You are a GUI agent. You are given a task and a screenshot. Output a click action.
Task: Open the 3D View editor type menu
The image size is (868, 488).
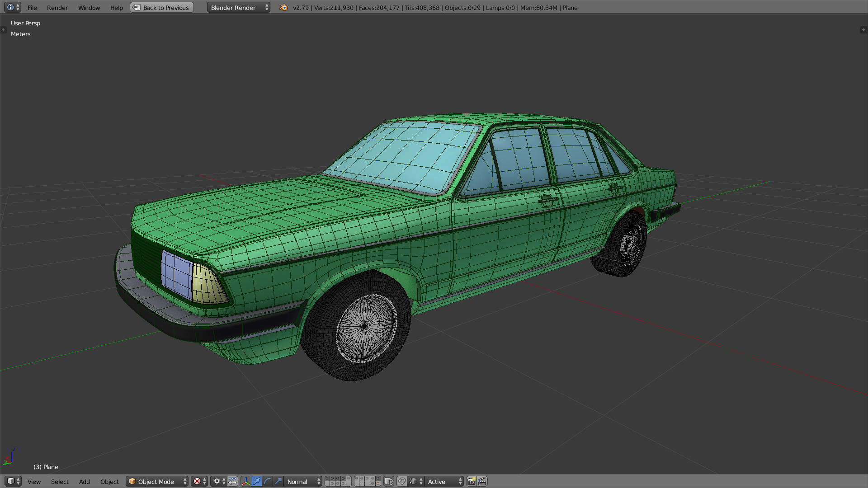13,482
